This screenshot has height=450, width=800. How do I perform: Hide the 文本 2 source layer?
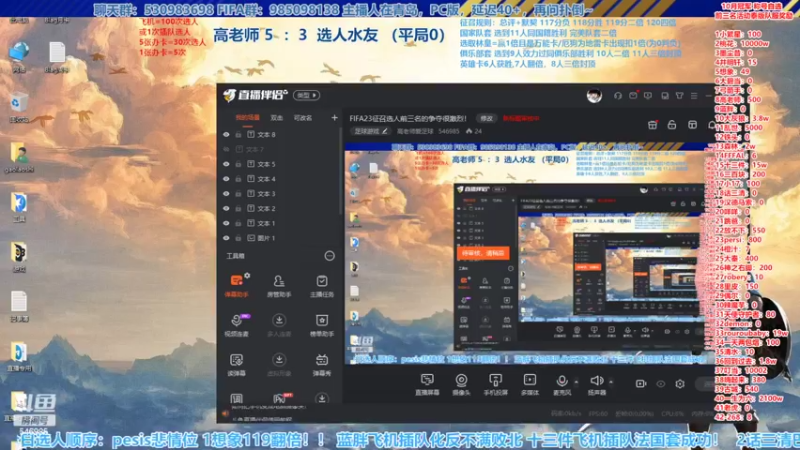[226, 209]
